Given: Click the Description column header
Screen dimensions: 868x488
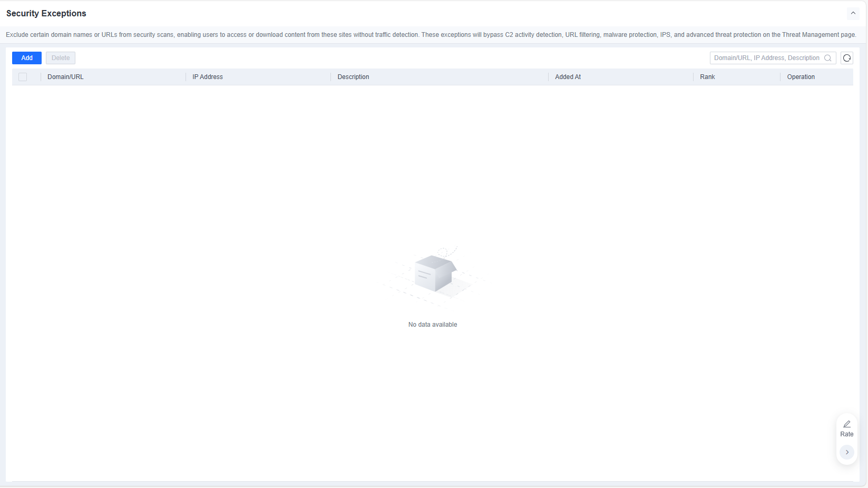Looking at the screenshot, I should pyautogui.click(x=353, y=77).
